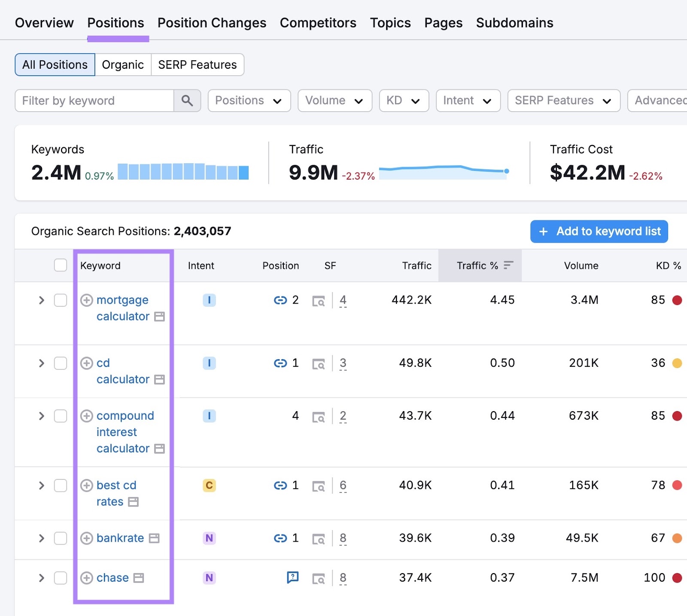Click the navigational intent badge for chase
The width and height of the screenshot is (687, 616).
pos(209,578)
